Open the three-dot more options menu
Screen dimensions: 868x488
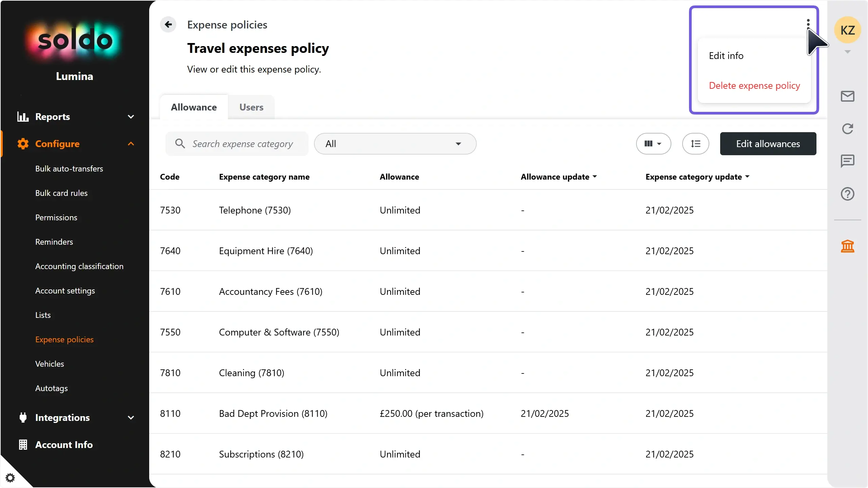[x=808, y=24]
